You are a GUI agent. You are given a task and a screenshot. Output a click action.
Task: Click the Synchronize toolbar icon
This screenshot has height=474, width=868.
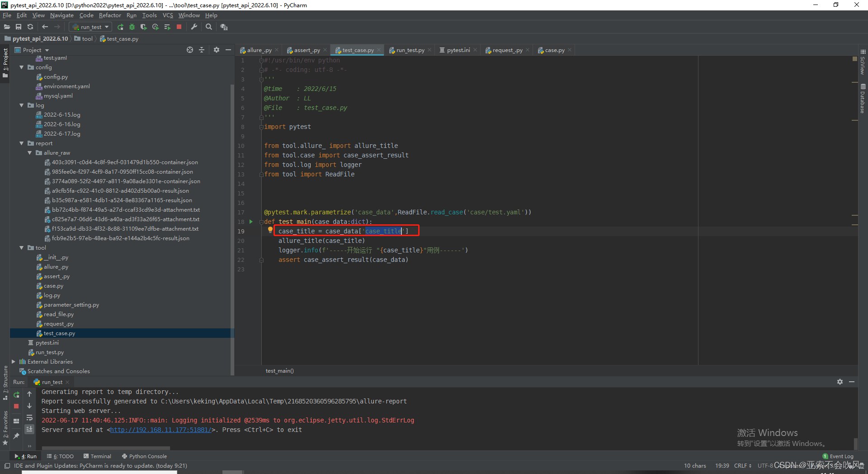[30, 27]
